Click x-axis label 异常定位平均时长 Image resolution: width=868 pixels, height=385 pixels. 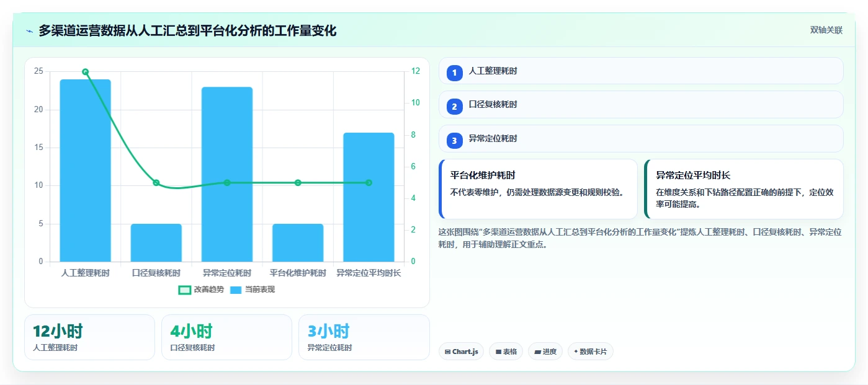pos(369,273)
